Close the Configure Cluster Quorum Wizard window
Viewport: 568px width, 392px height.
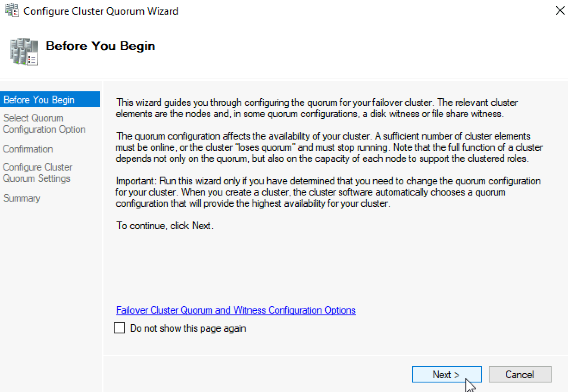click(560, 10)
